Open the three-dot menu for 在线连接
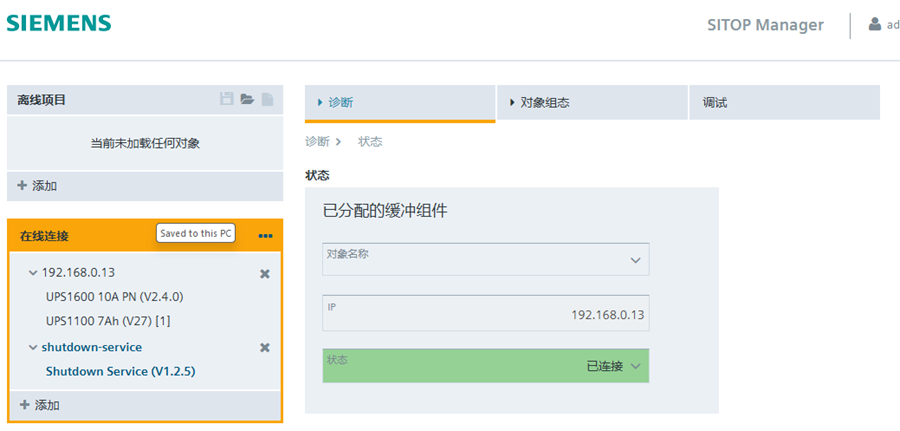 [265, 236]
